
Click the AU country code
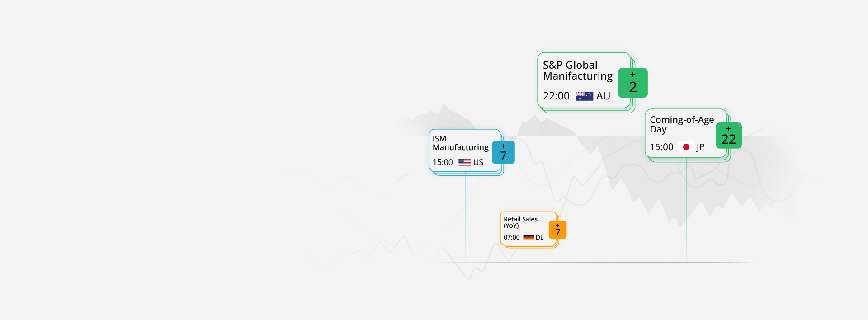tap(603, 96)
